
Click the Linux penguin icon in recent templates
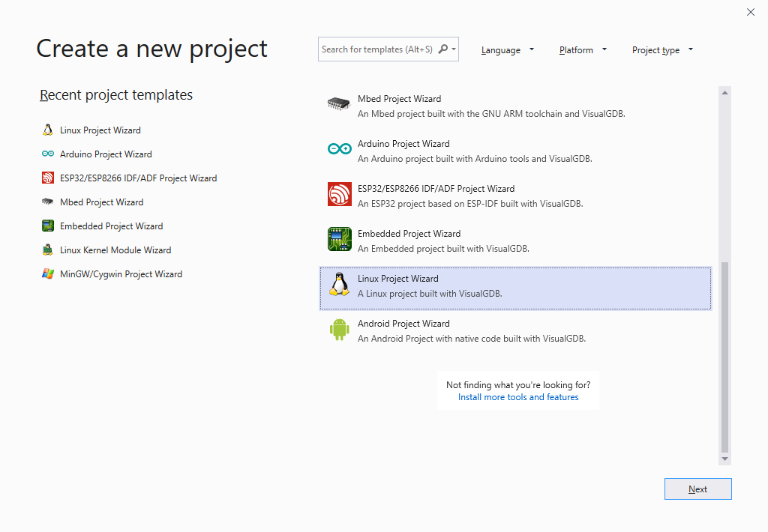pos(47,130)
